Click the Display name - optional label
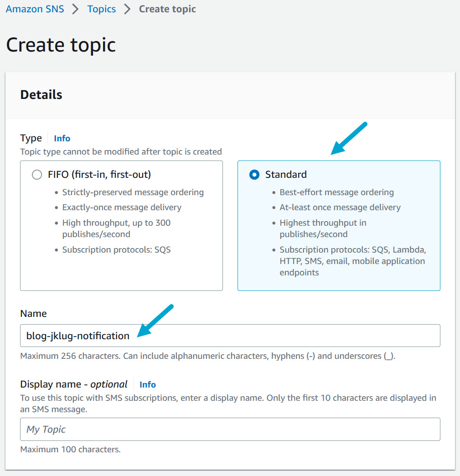460x476 pixels. pyautogui.click(x=74, y=384)
